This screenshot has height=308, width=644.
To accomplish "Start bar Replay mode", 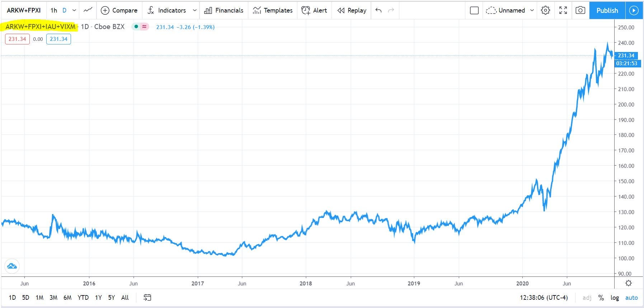I will [x=352, y=10].
